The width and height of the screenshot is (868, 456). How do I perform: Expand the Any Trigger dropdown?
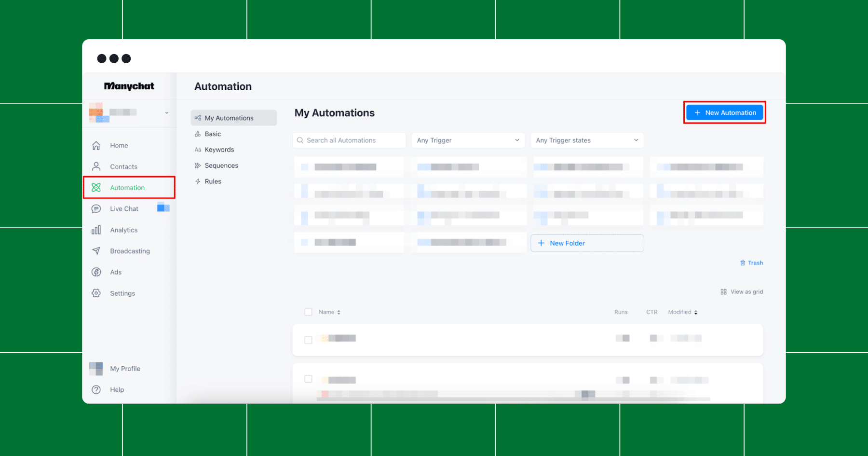[x=468, y=140]
